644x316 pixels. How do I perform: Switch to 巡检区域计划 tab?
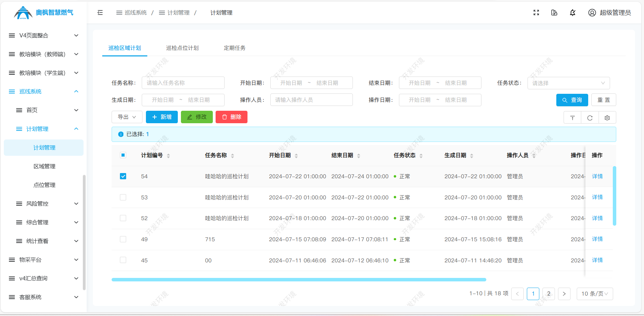click(x=125, y=48)
